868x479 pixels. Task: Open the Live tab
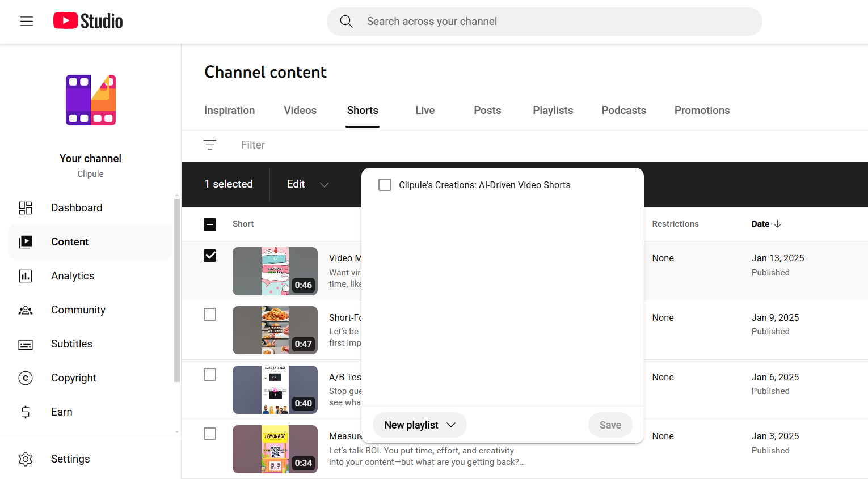tap(425, 111)
